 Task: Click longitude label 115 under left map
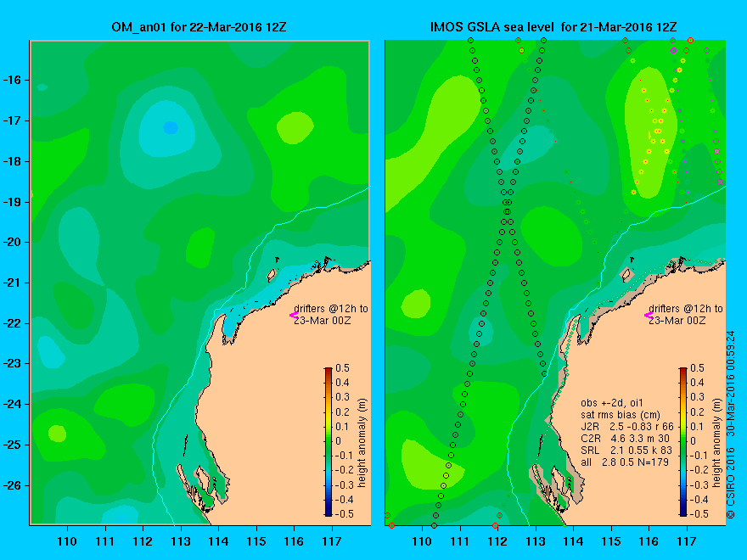tap(256, 541)
